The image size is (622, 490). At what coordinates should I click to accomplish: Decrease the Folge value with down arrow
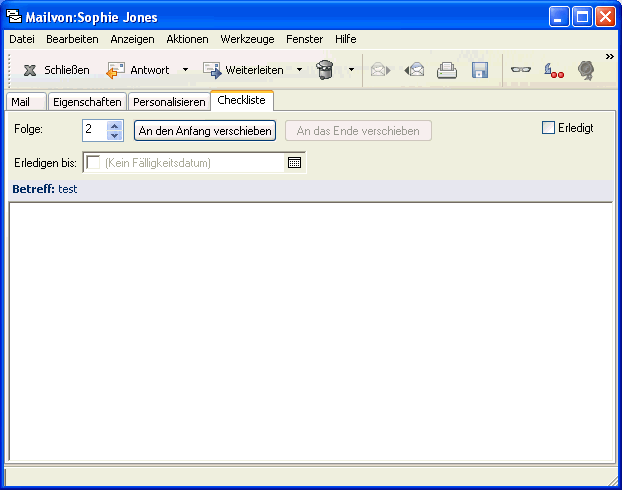point(115,135)
